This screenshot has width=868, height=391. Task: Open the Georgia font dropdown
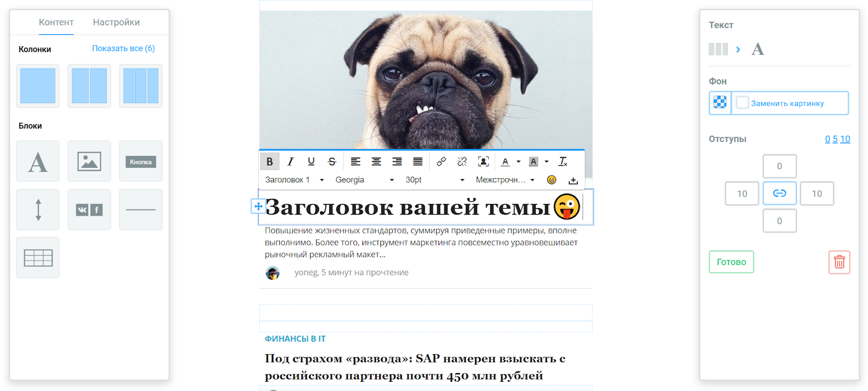(x=365, y=180)
